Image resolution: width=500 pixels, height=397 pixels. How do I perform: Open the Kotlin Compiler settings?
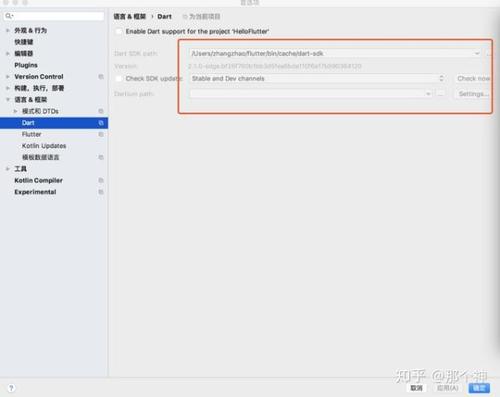(38, 180)
